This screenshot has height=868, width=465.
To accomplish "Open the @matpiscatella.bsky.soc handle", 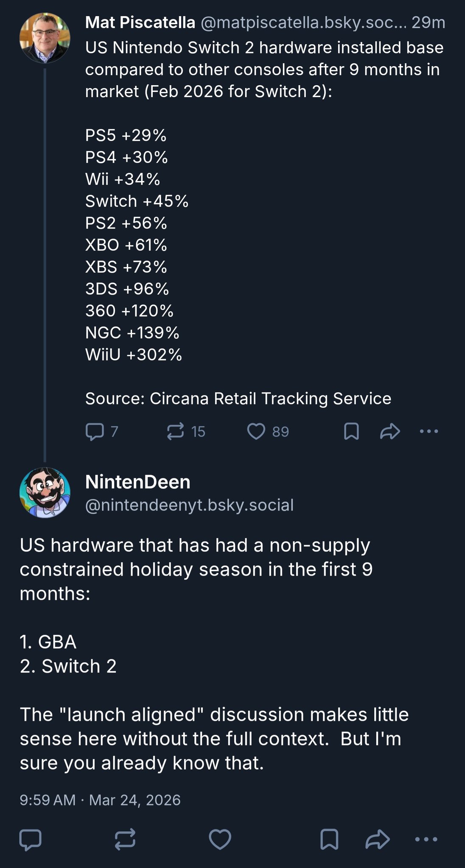I will (x=303, y=22).
